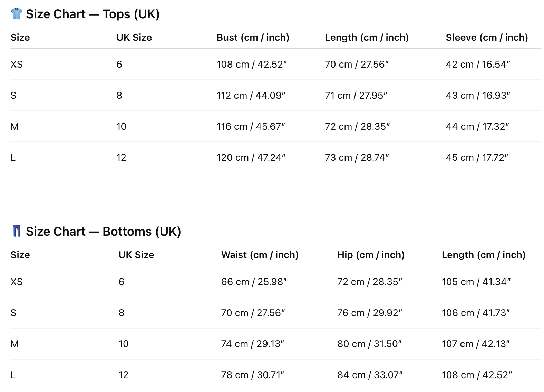Click the bust cell "116 cm / 45.67″"
Viewport: 544px width, 392px height.
[x=251, y=127]
